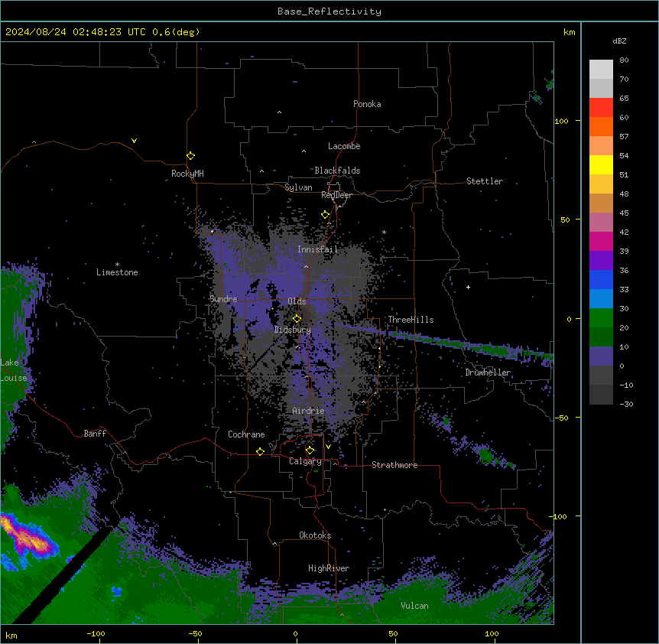Click the Blackfalds city label

tap(337, 171)
